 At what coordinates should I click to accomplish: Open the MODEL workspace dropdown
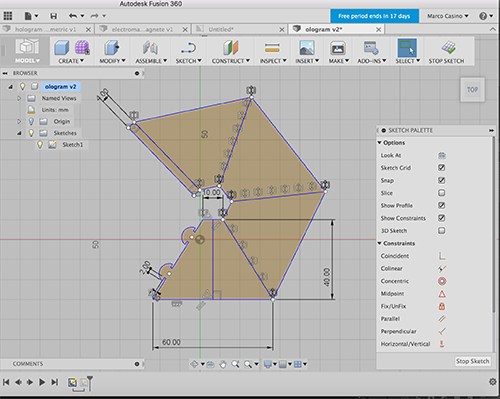point(27,61)
